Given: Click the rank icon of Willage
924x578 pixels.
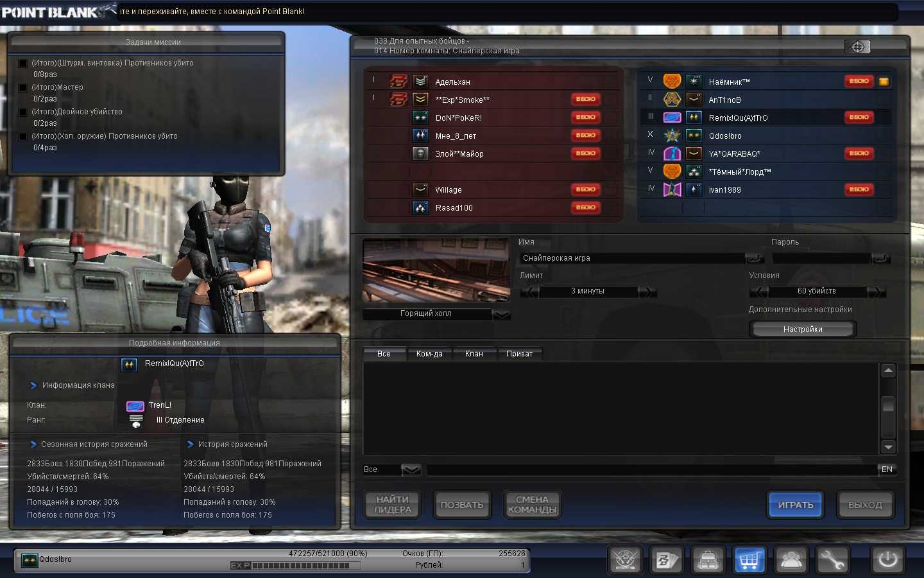Looking at the screenshot, I should 420,189.
